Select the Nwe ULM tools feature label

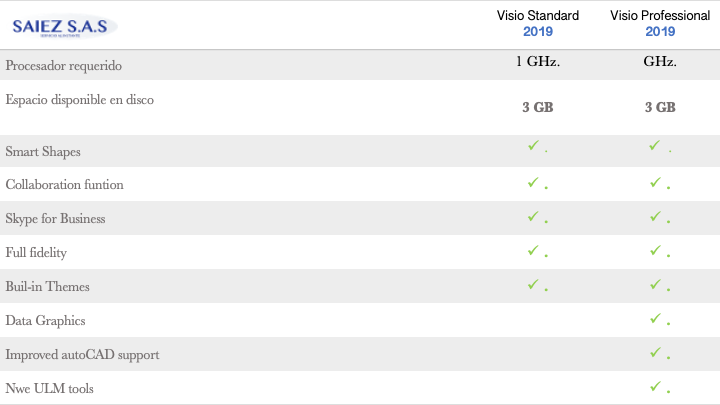pyautogui.click(x=50, y=388)
